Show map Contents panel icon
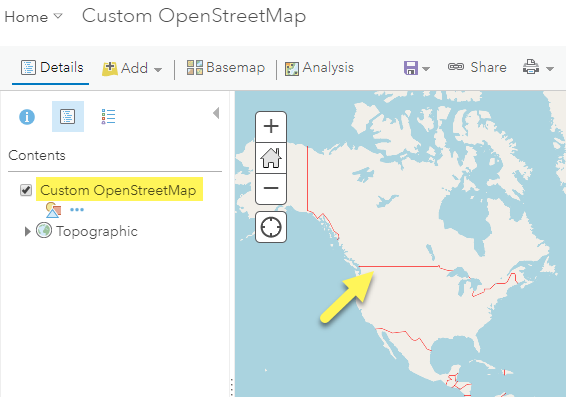The height and width of the screenshot is (397, 566). (68, 117)
